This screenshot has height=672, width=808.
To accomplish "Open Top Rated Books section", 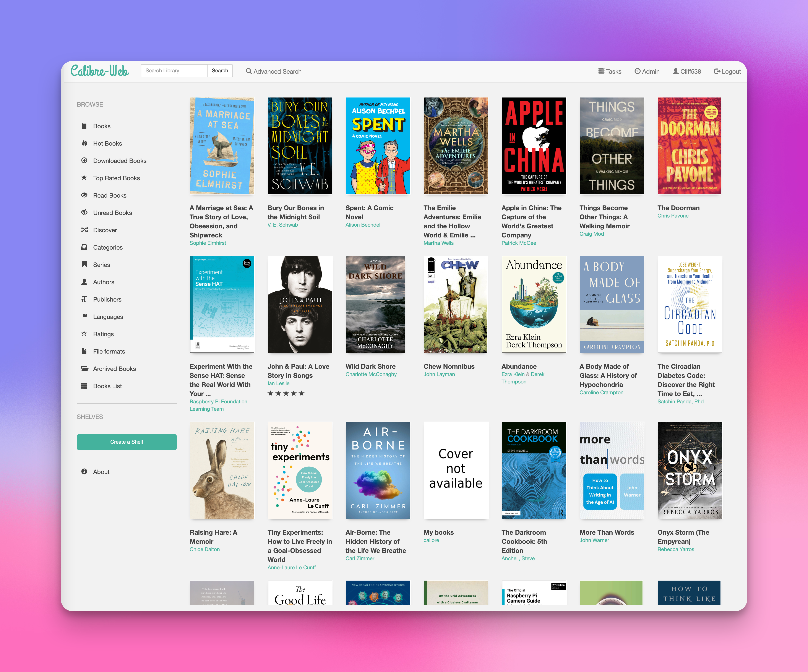I will (116, 178).
